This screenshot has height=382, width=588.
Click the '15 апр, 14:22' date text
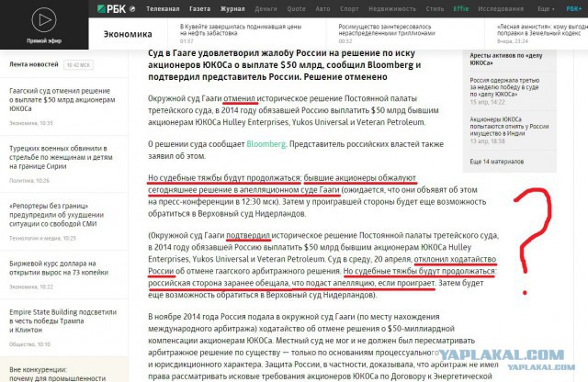[487, 102]
